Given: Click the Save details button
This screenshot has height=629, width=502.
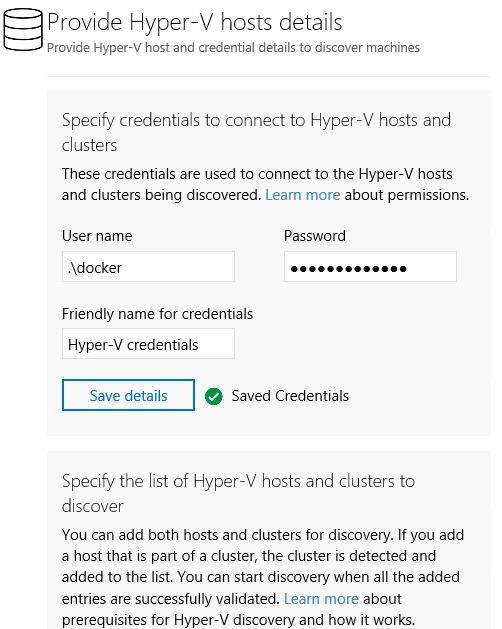Looking at the screenshot, I should tap(128, 395).
